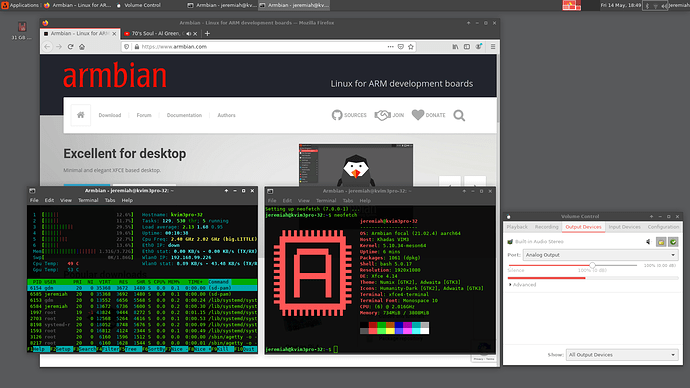690x388 pixels.
Task: Click tracking protection shield icon in URL bar
Action: 127,47
